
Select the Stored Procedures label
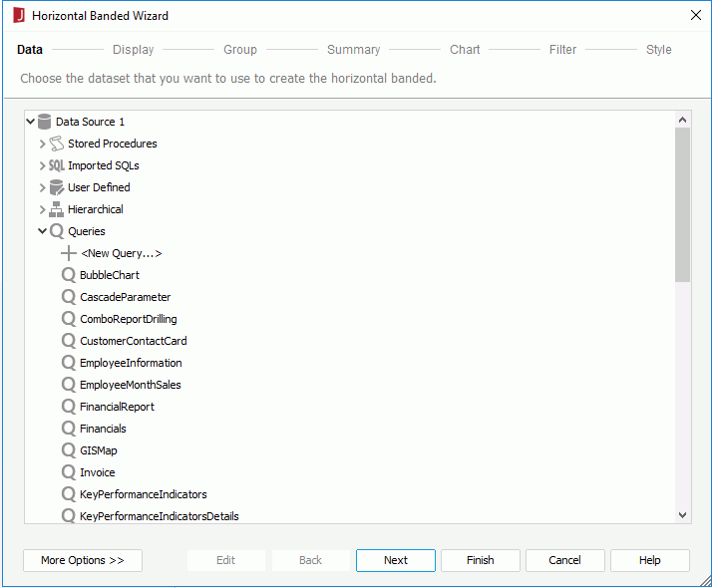(x=113, y=144)
